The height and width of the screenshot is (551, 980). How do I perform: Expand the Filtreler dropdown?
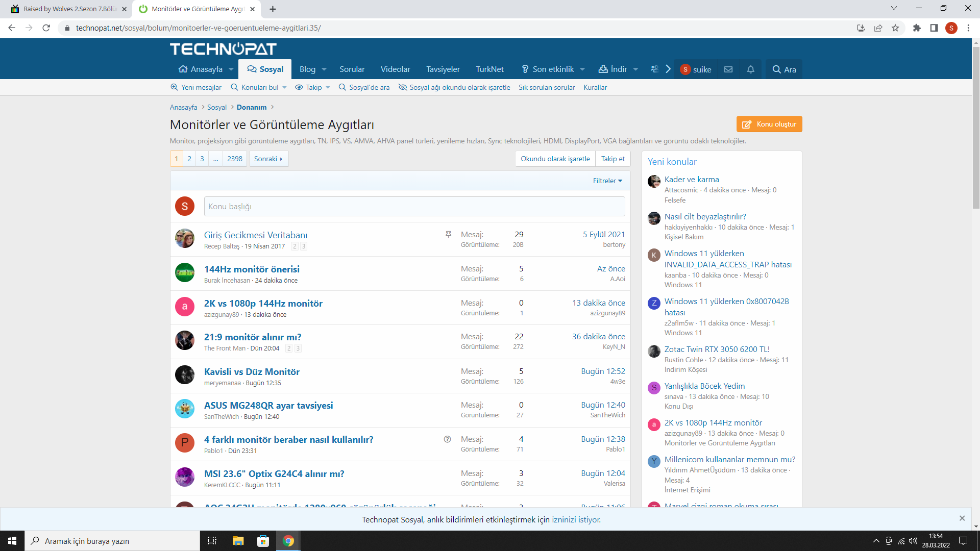pos(607,181)
